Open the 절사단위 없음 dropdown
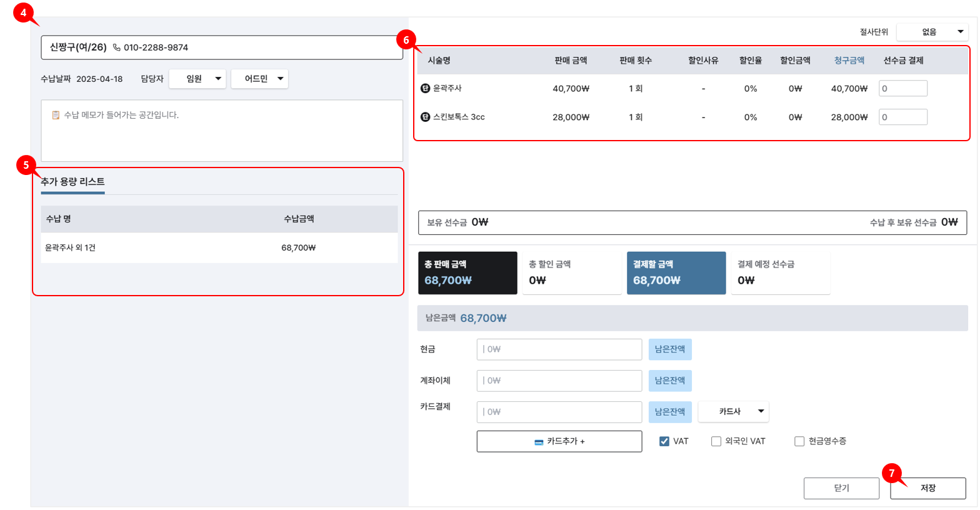980x510 pixels. [932, 32]
